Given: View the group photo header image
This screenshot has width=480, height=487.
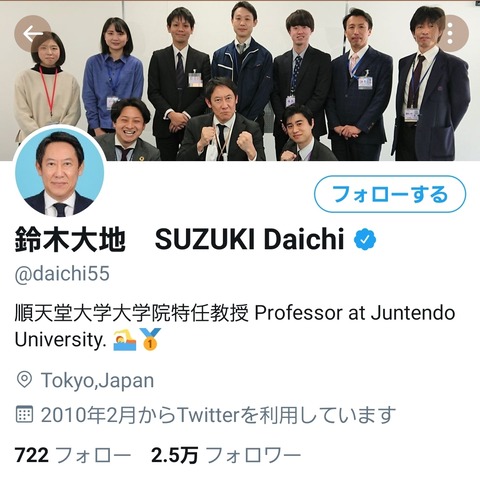Looking at the screenshot, I should [240, 80].
